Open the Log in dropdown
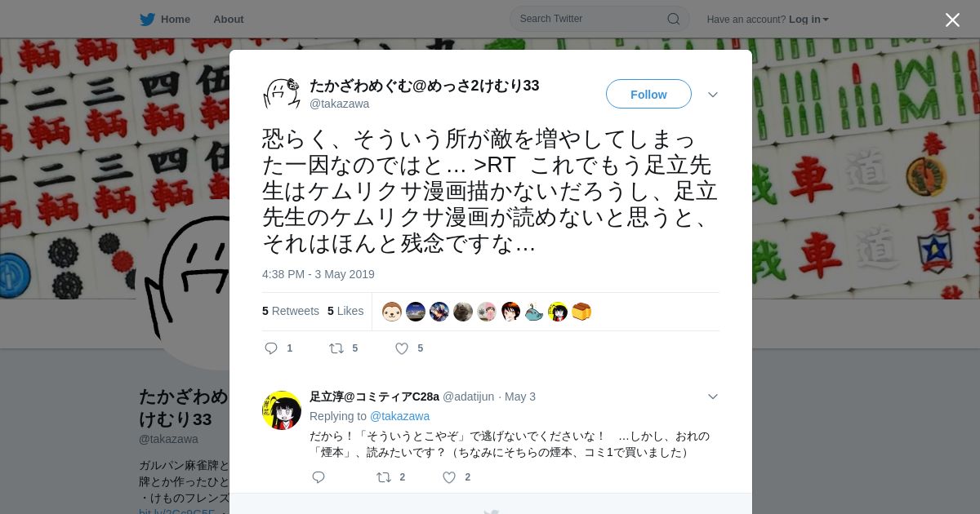The image size is (980, 514). point(808,19)
